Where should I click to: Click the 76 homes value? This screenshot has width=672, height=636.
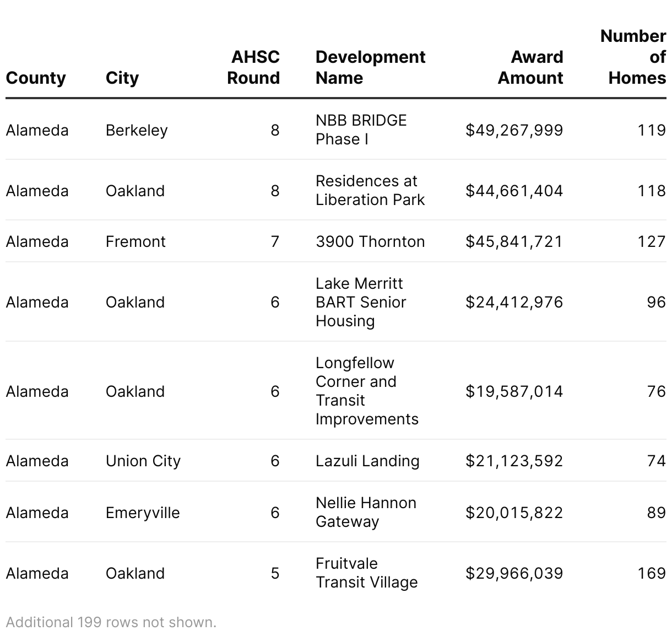coord(656,391)
